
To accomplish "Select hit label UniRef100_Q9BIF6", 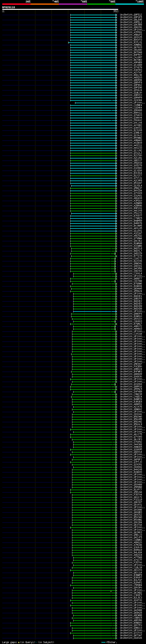I will tap(131, 299).
